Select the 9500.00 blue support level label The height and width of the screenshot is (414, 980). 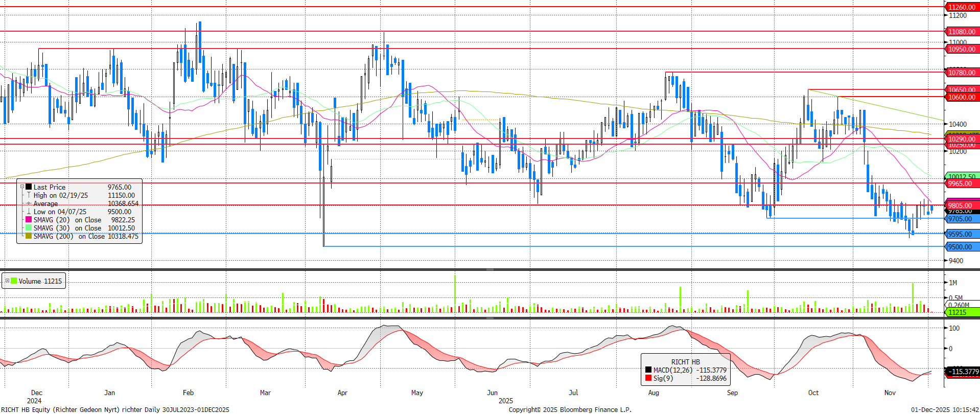(960, 247)
